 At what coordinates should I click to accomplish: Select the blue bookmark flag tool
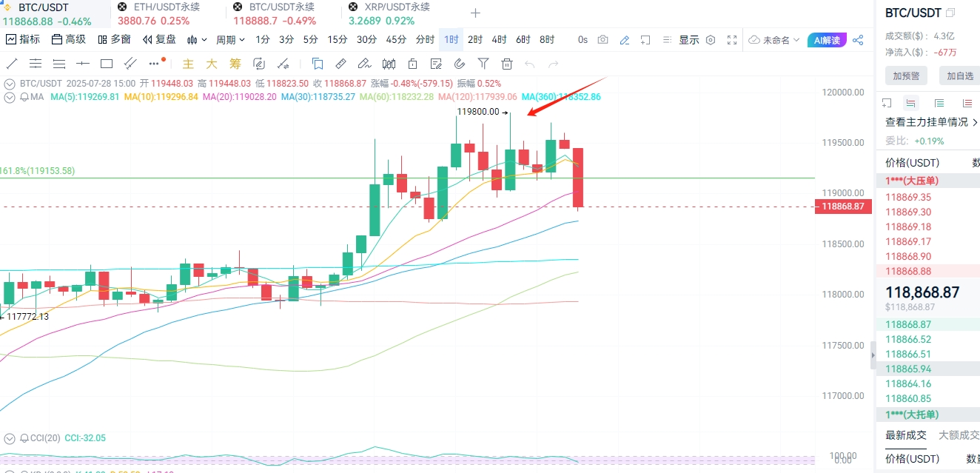pos(318,64)
